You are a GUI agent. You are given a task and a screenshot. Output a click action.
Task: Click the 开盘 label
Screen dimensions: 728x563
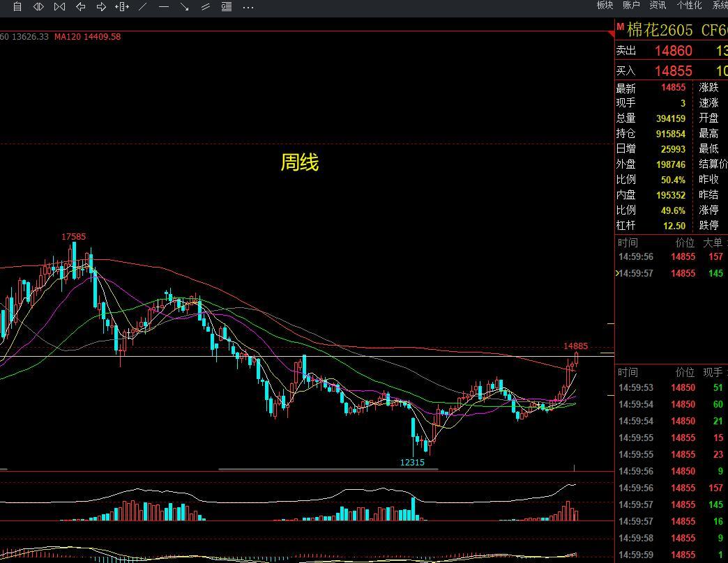point(708,118)
